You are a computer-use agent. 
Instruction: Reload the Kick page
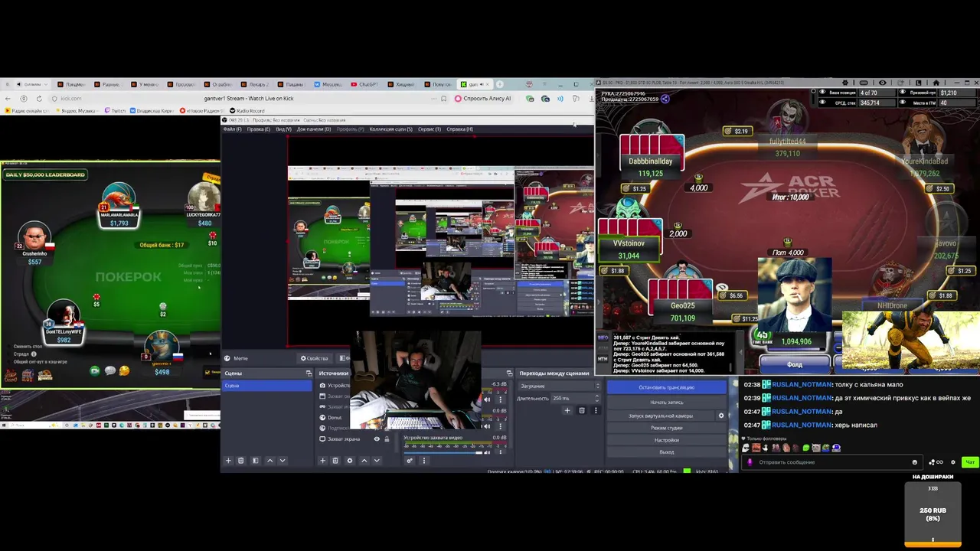point(40,99)
